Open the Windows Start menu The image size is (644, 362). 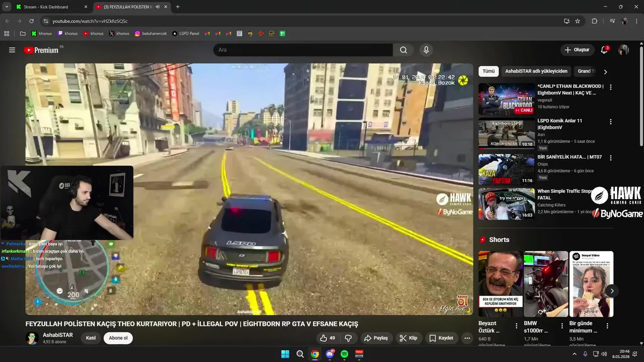click(285, 354)
